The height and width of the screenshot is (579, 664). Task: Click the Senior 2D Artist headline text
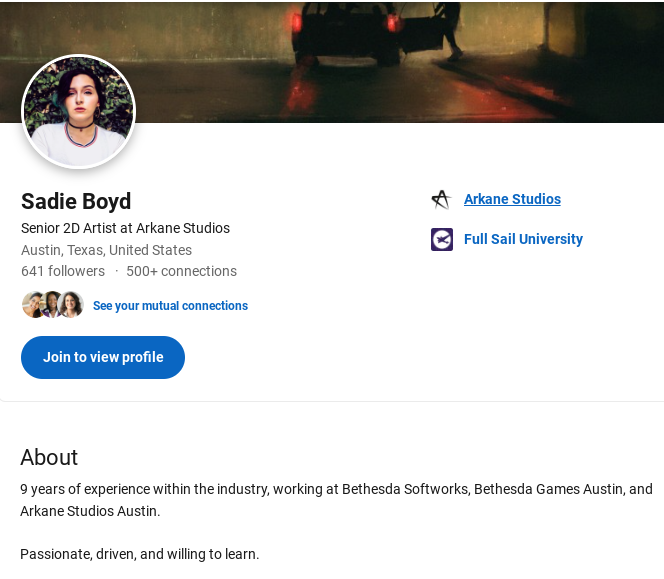coord(125,228)
